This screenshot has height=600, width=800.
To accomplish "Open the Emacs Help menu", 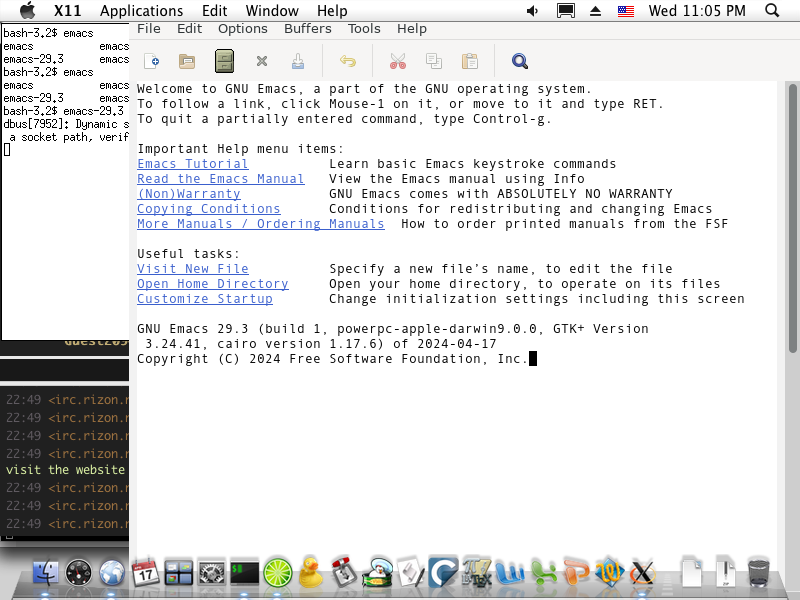I will pos(412,29).
